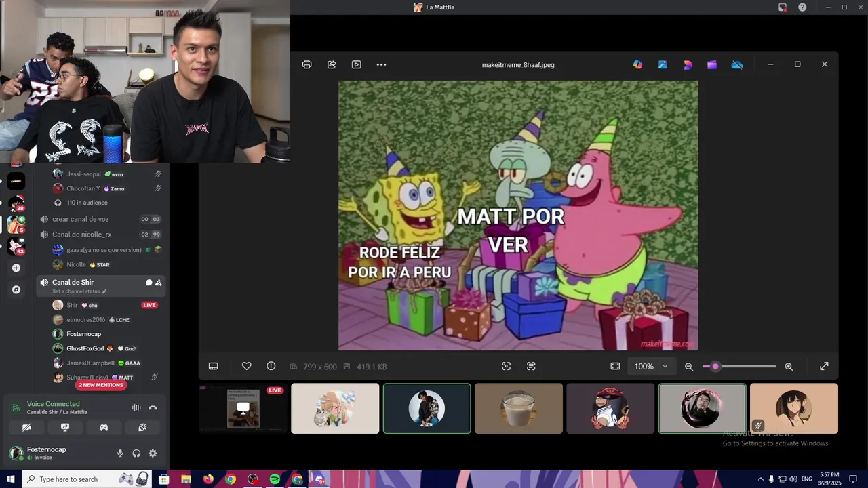
Task: Click the red LIVE badge by Shir
Action: coord(149,305)
